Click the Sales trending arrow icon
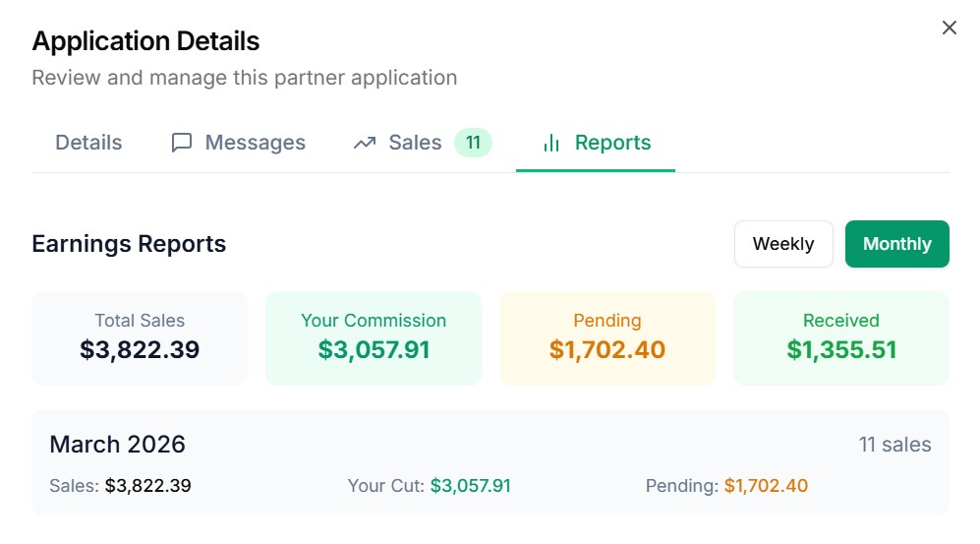The image size is (980, 544). pyautogui.click(x=365, y=143)
